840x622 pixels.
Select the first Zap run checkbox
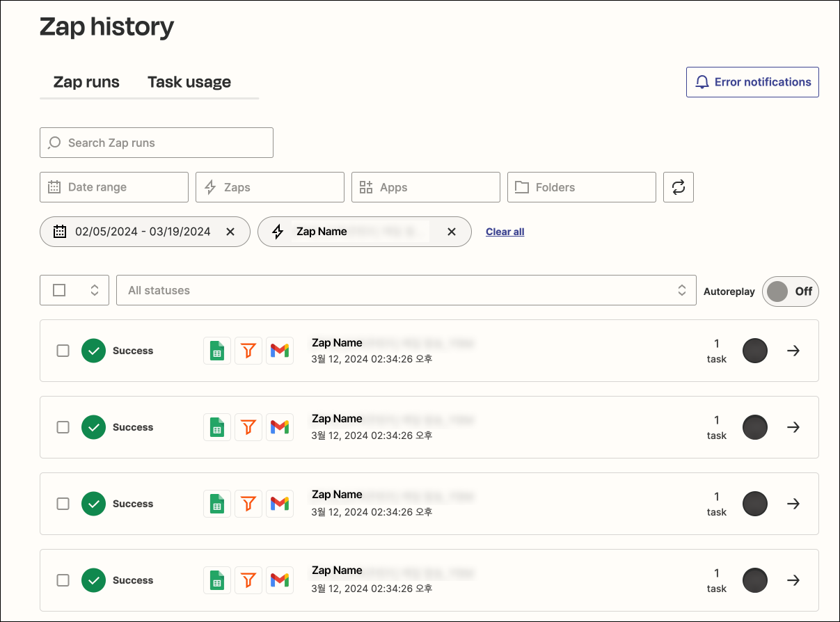click(x=63, y=351)
